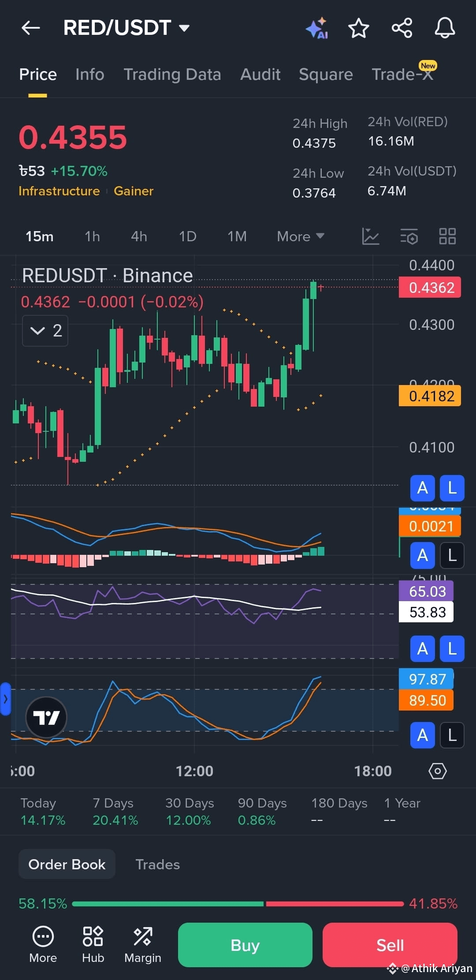The width and height of the screenshot is (476, 980).
Task: Click the REDUSDT · Binance chart title
Action: point(108,276)
